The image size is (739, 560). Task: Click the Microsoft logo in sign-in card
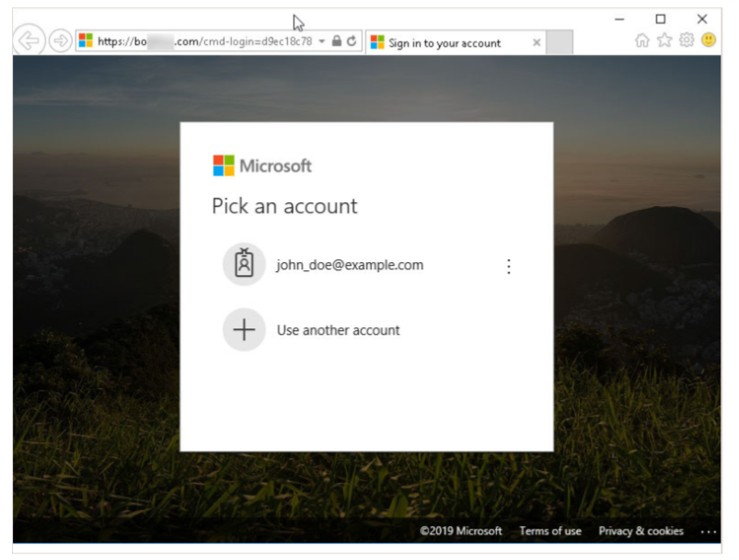pos(262,166)
